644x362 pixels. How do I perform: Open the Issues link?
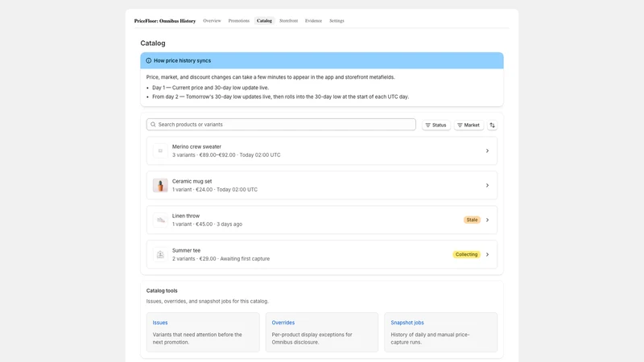coord(160,323)
